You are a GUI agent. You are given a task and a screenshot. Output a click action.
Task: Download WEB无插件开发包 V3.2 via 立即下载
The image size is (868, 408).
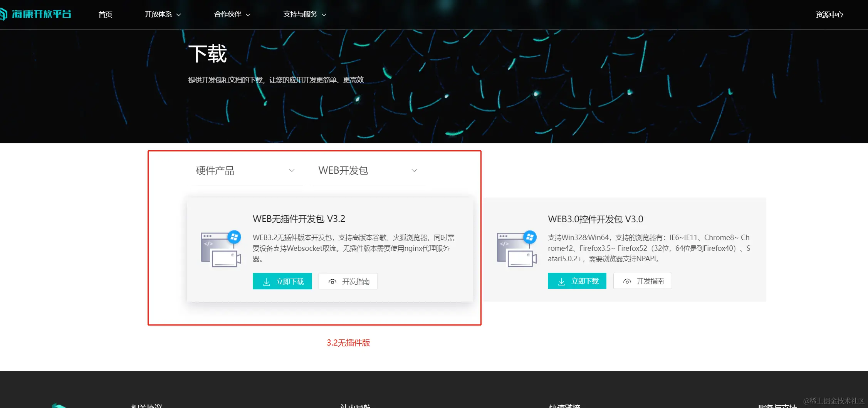(282, 282)
